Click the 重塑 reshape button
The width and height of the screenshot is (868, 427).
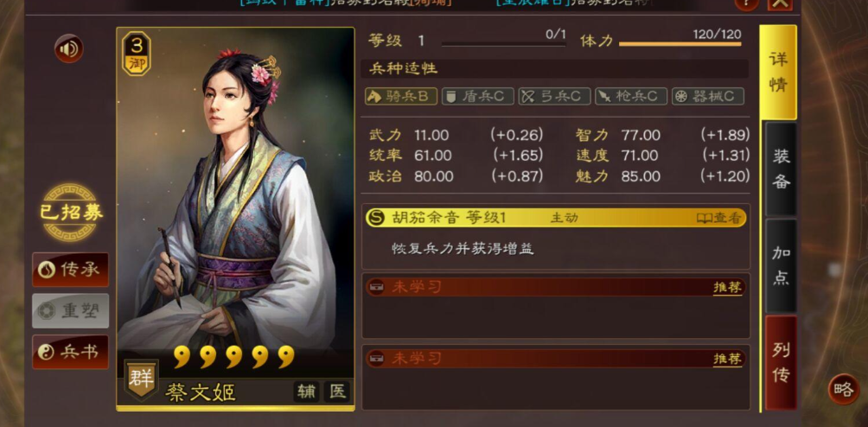70,311
